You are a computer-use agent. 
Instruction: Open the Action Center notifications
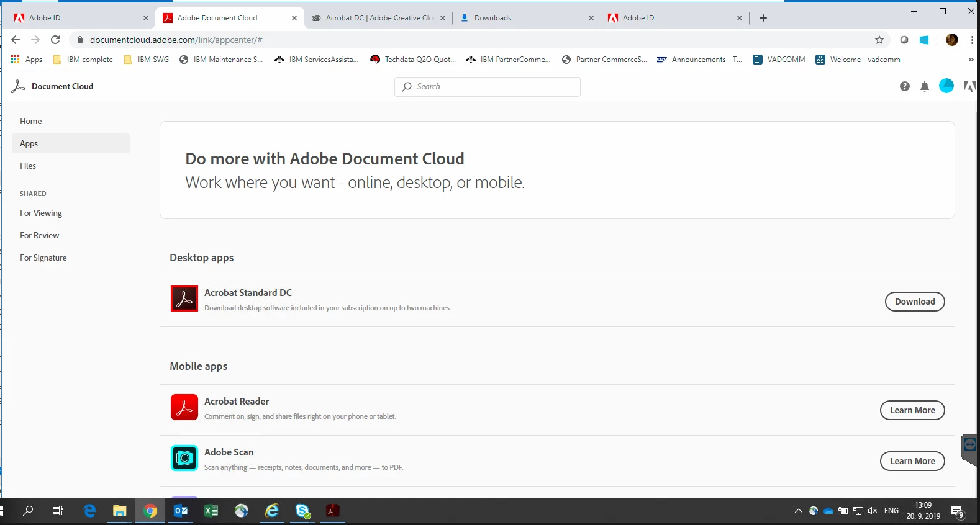(958, 511)
